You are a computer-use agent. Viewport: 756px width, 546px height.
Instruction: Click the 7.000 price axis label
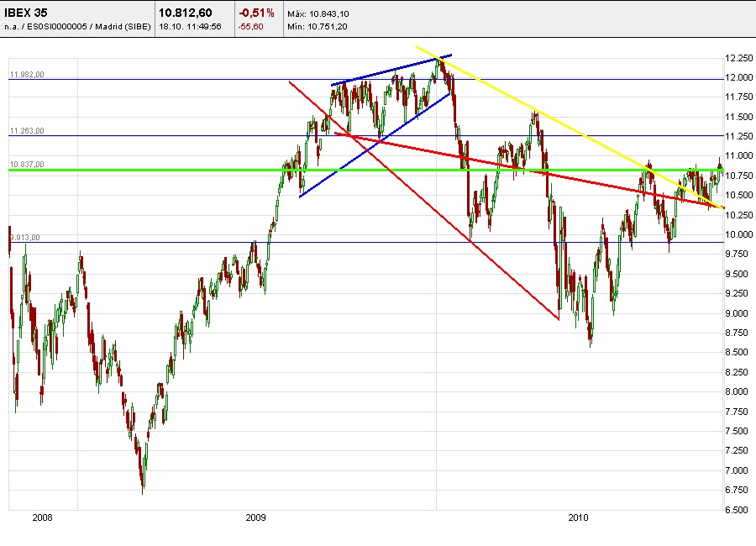737,470
